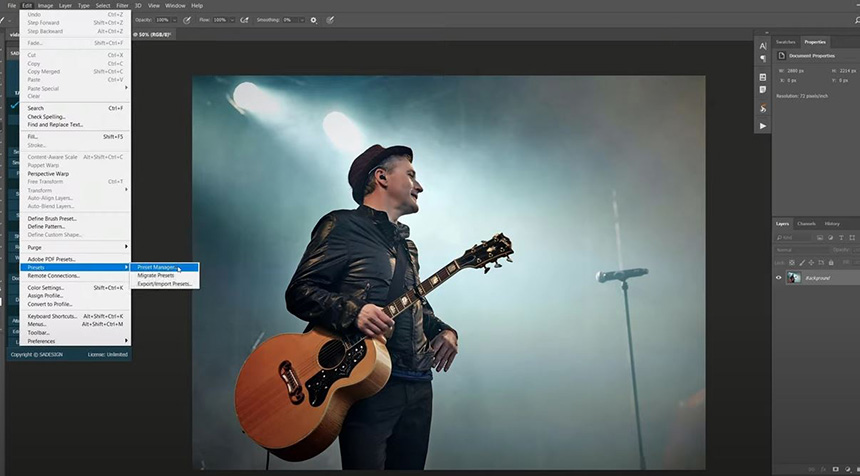Image resolution: width=860 pixels, height=476 pixels.
Task: Open the Paragraph panel icon in the dock
Action: 763,59
